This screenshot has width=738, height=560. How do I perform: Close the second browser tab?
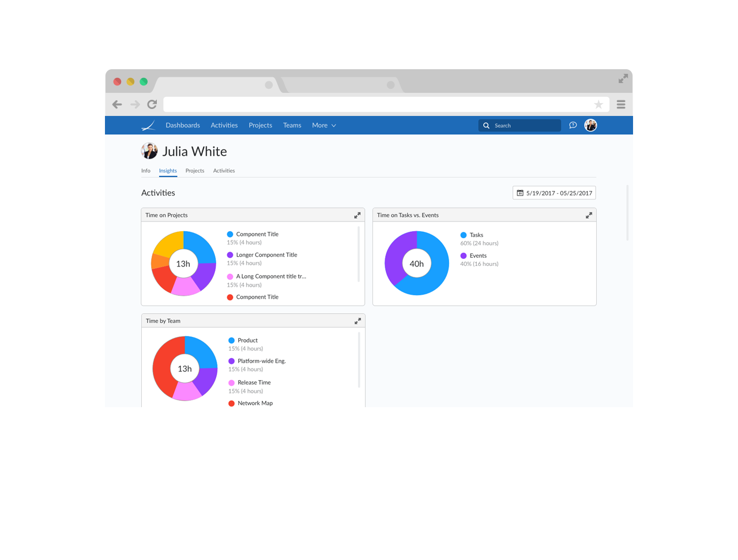coord(391,85)
